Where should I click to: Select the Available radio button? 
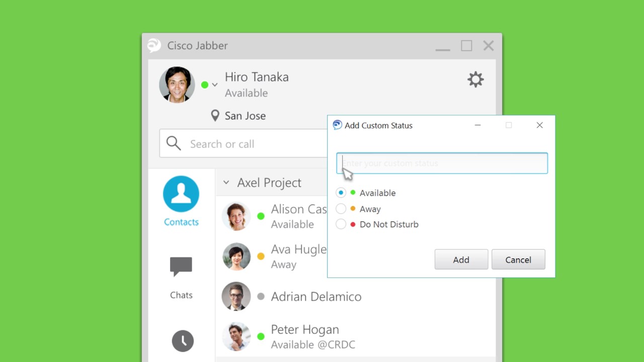point(341,193)
